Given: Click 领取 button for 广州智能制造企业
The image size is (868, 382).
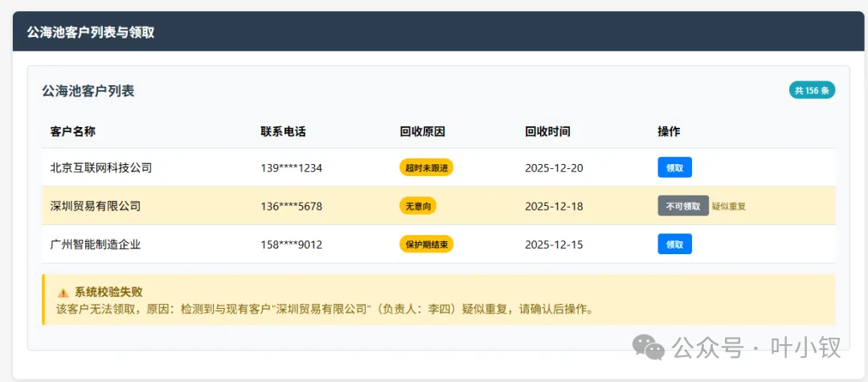Looking at the screenshot, I should (675, 244).
